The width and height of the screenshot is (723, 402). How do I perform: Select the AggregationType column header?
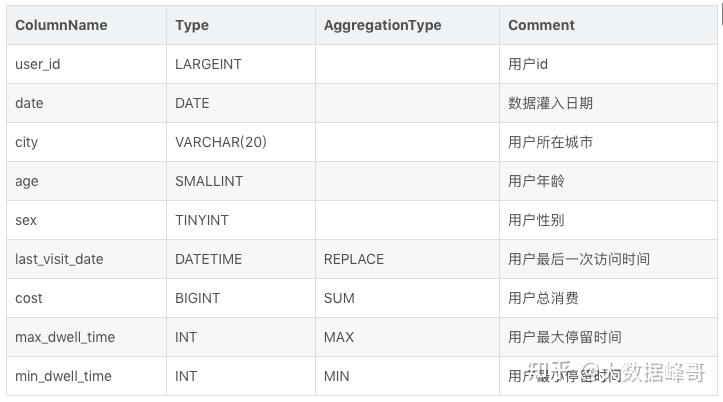click(x=382, y=25)
